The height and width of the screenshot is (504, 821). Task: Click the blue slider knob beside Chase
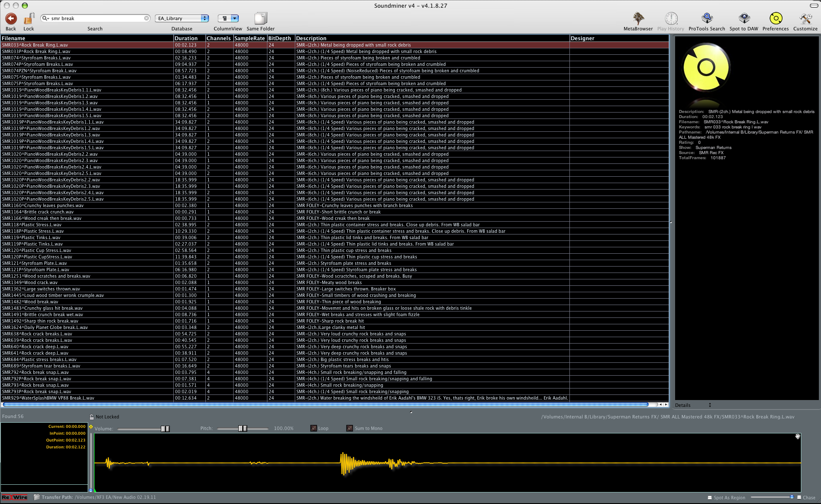791,497
